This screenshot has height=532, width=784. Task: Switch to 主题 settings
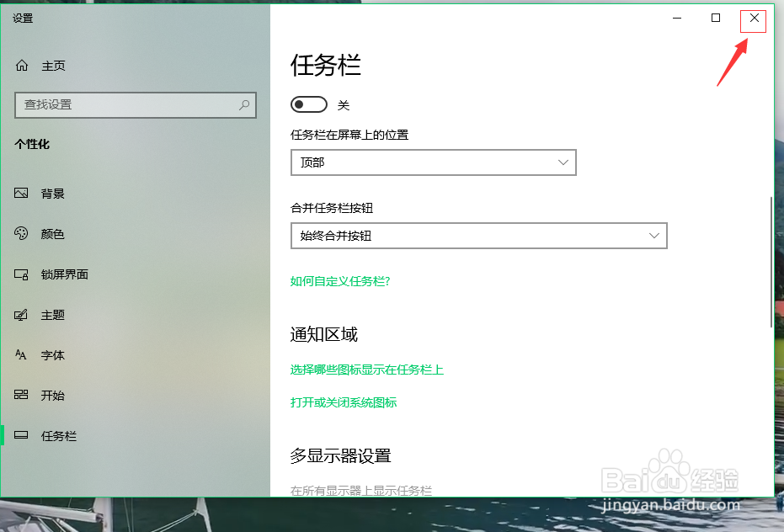[53, 315]
